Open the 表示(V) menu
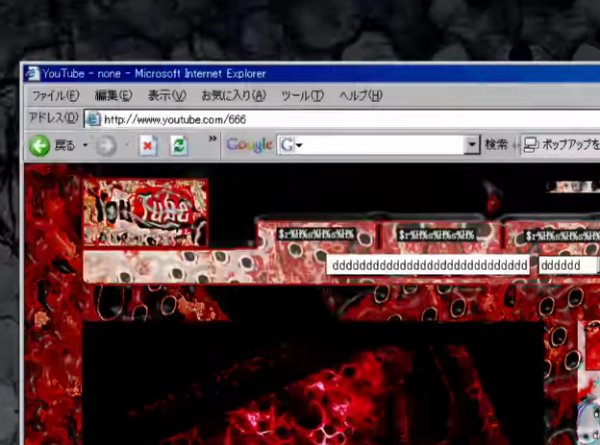600x445 pixels. coord(167,95)
